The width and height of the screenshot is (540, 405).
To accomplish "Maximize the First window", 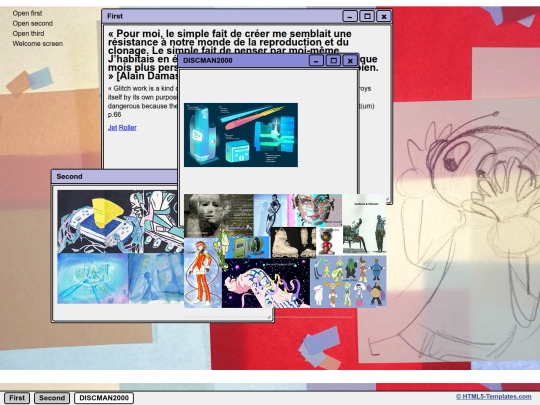I will (x=367, y=16).
